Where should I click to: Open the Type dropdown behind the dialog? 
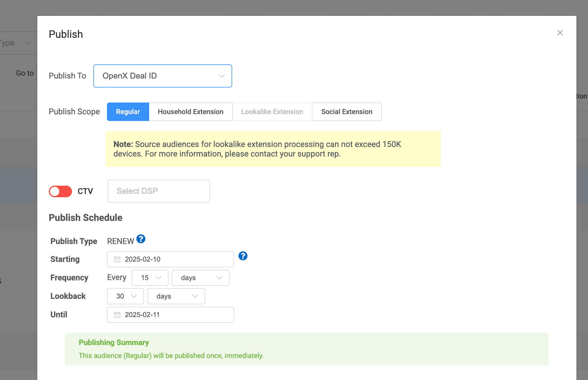[17, 43]
